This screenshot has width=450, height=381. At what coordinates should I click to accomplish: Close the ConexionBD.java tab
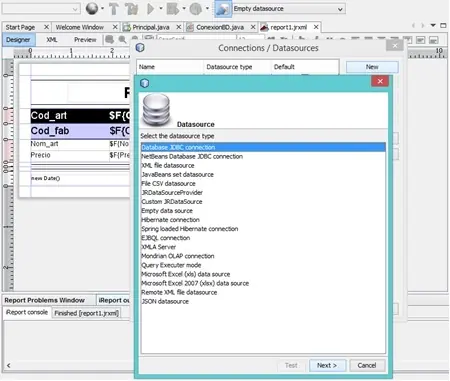tap(253, 27)
